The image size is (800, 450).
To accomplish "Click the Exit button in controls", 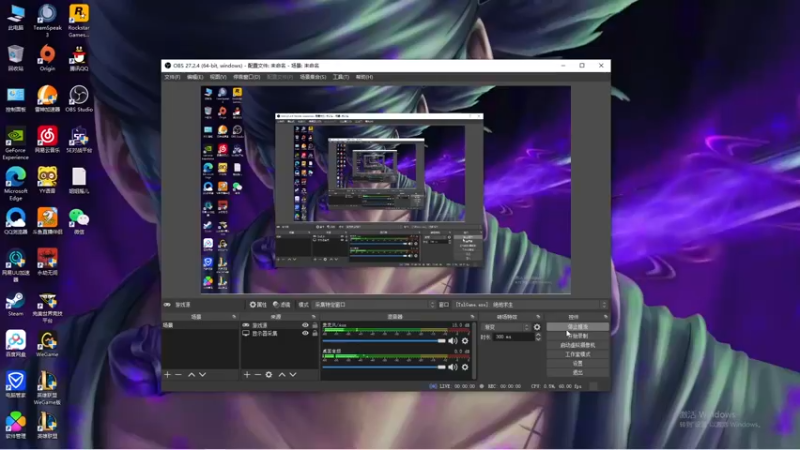I will [578, 372].
